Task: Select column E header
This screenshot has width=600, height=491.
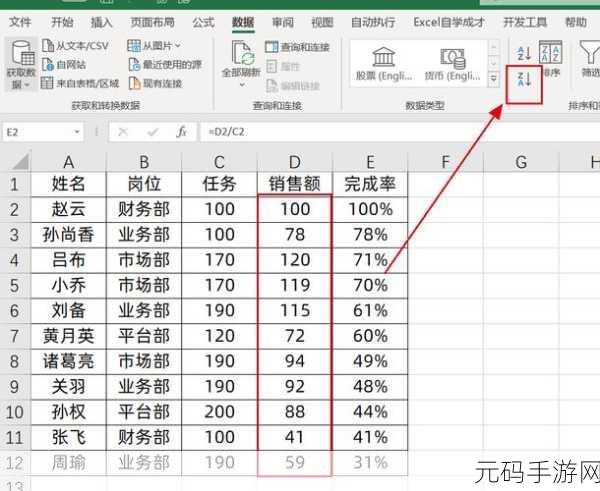Action: pos(370,162)
